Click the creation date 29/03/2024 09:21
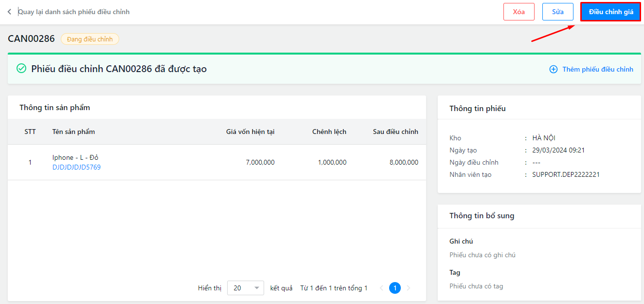This screenshot has width=644, height=304. point(558,150)
